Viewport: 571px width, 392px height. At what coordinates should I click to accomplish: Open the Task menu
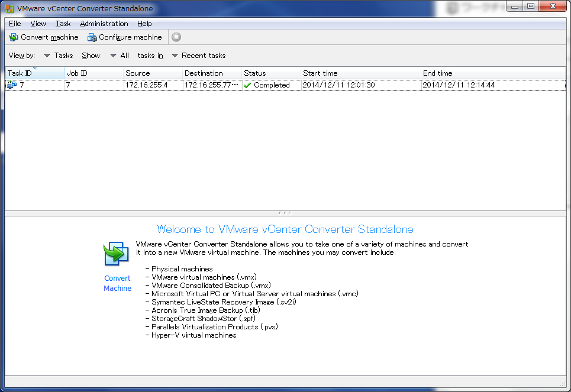(x=63, y=24)
